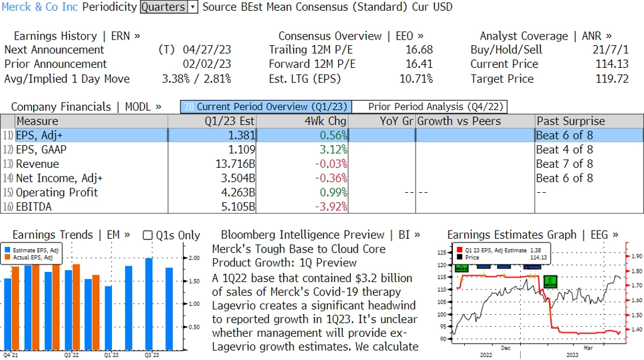Click the EPS GAAP estimate 1.109

241,150
